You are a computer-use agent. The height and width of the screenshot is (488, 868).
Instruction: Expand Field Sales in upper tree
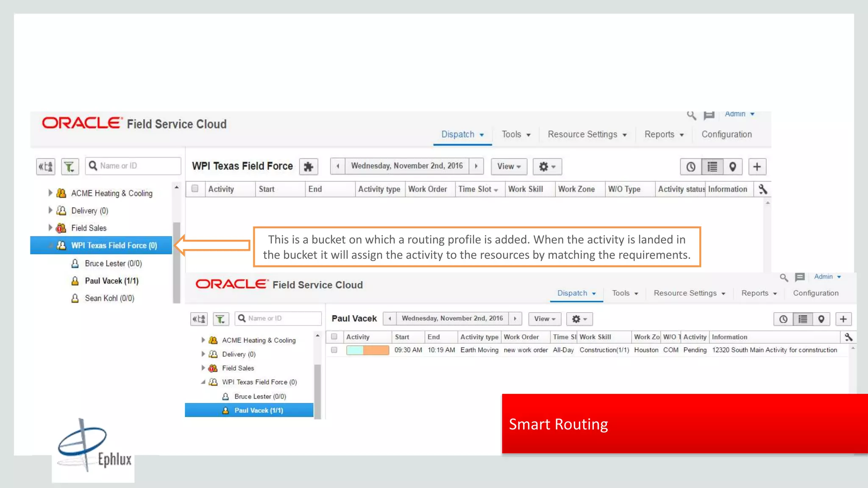[50, 227]
